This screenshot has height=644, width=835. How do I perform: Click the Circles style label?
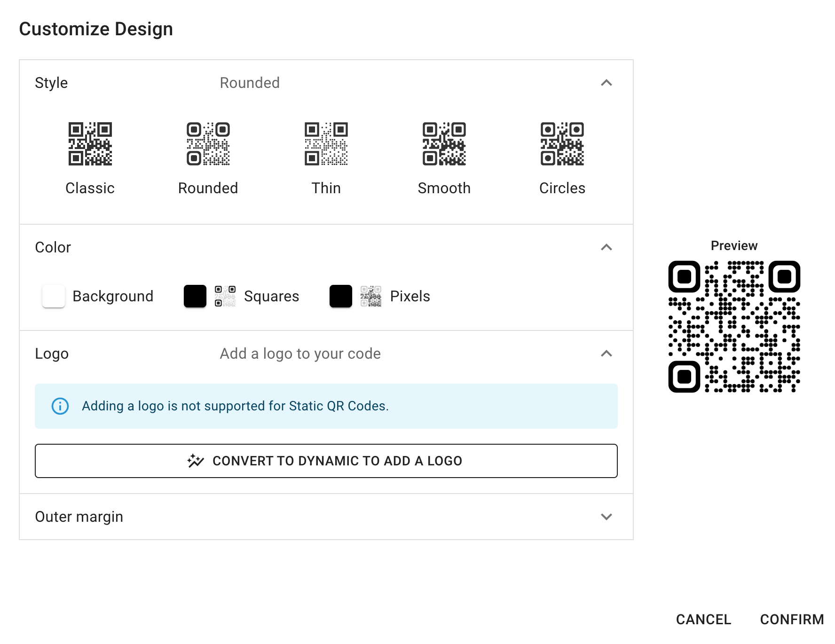click(x=562, y=188)
